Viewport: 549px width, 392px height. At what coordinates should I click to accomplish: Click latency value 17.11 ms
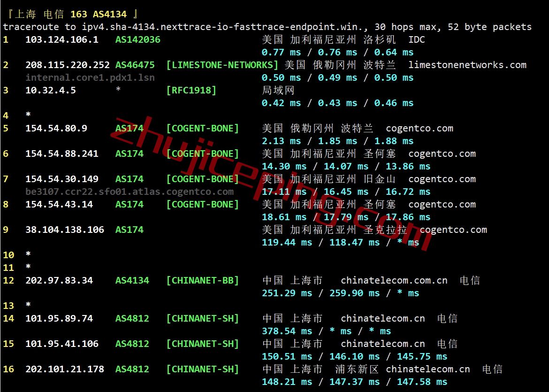284,192
